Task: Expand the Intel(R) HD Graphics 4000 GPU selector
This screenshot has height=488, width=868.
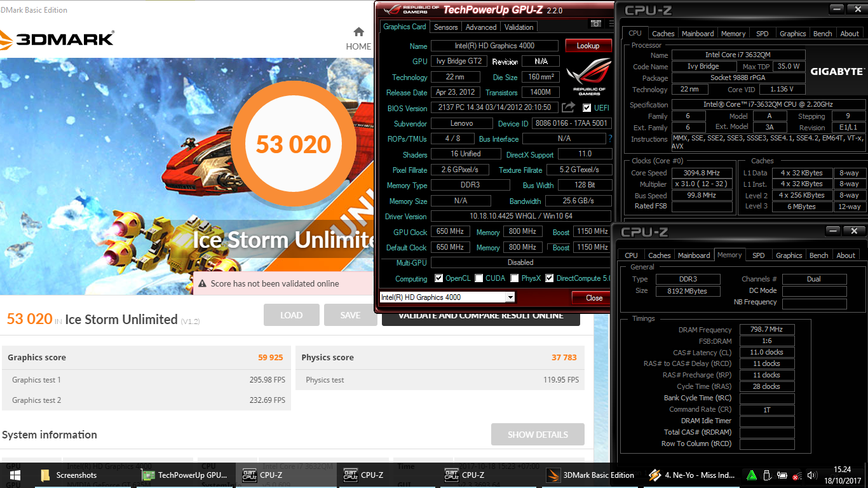Action: point(510,297)
